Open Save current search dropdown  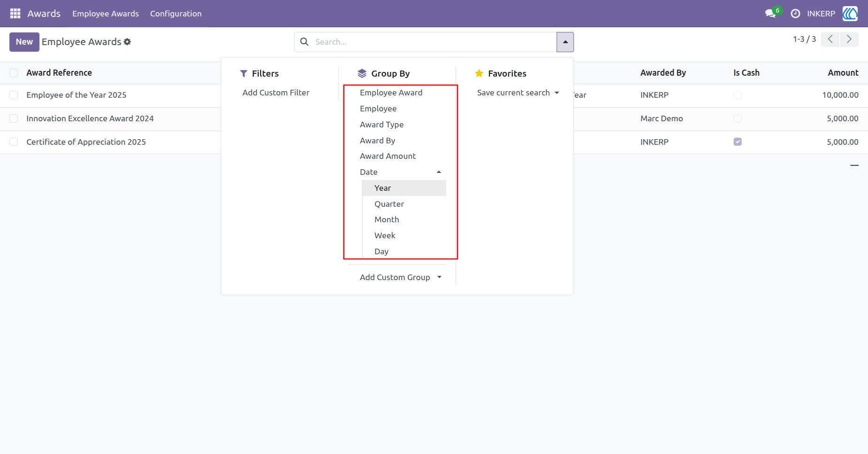(x=518, y=93)
